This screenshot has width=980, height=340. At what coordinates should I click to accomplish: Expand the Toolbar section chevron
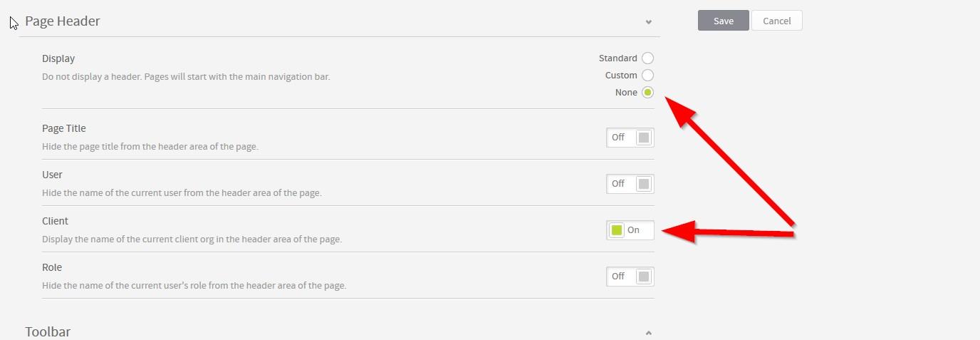[x=648, y=333]
